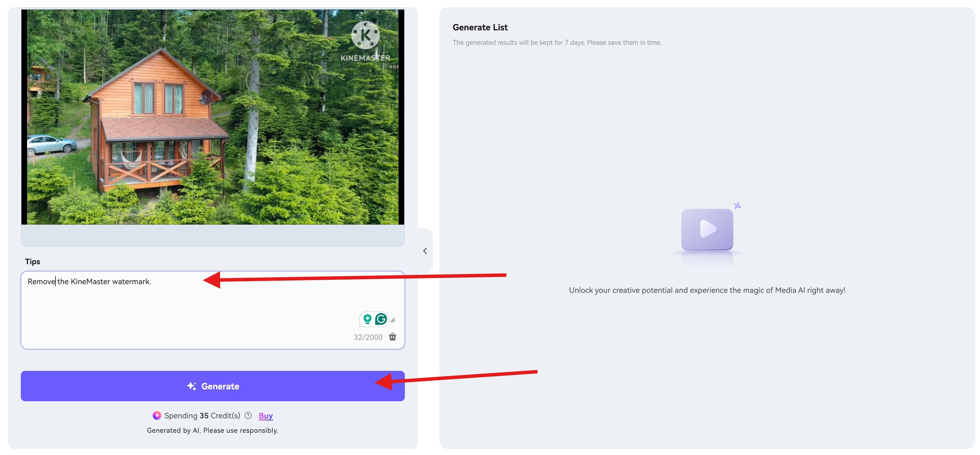Click the Grammarly lightbulb suggestions icon
This screenshot has height=455, width=980.
point(368,319)
